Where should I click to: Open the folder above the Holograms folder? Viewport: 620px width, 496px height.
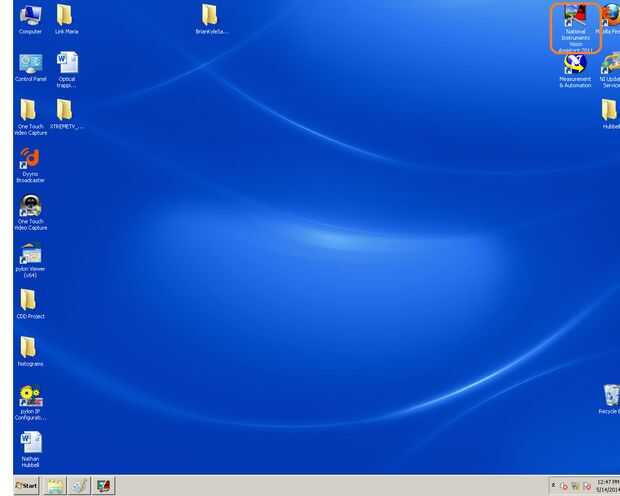30,304
